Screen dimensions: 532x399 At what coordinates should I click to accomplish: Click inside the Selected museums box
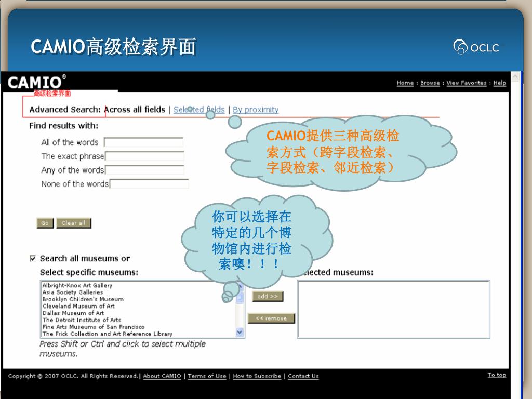pos(394,309)
